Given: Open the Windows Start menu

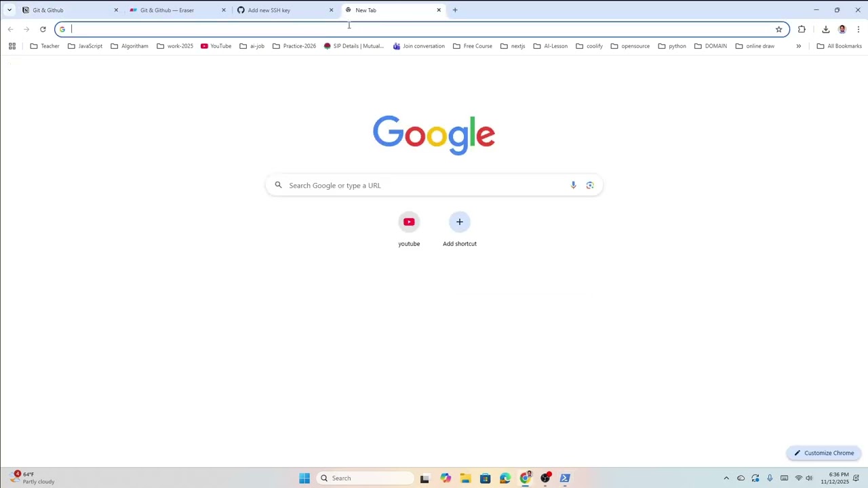Looking at the screenshot, I should point(304,478).
